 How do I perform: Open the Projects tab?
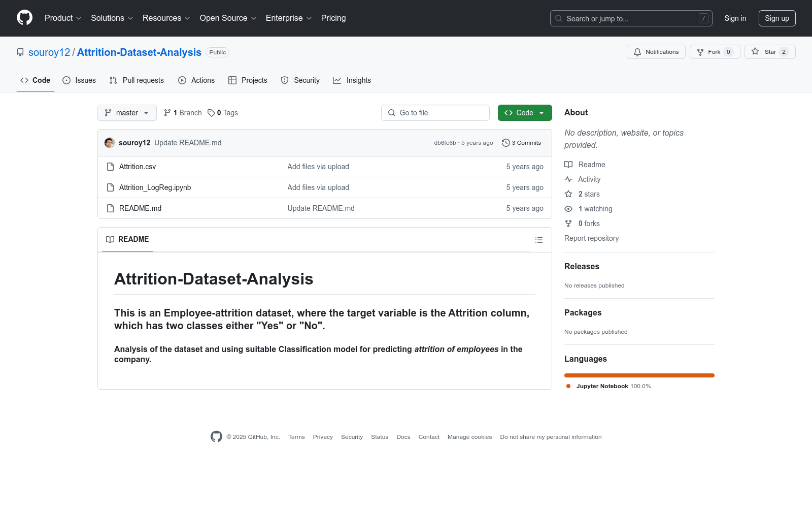coord(248,80)
